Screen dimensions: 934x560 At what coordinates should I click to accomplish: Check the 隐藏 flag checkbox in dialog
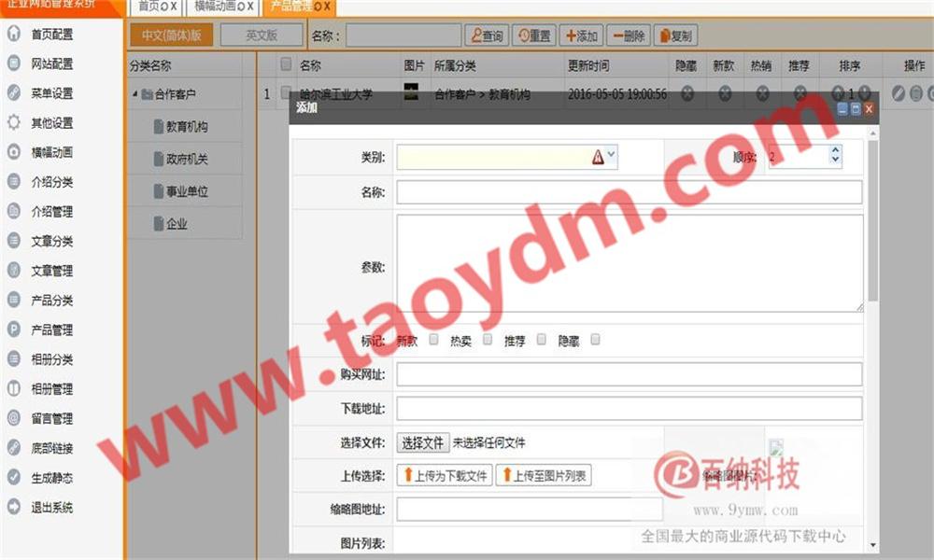(x=594, y=339)
